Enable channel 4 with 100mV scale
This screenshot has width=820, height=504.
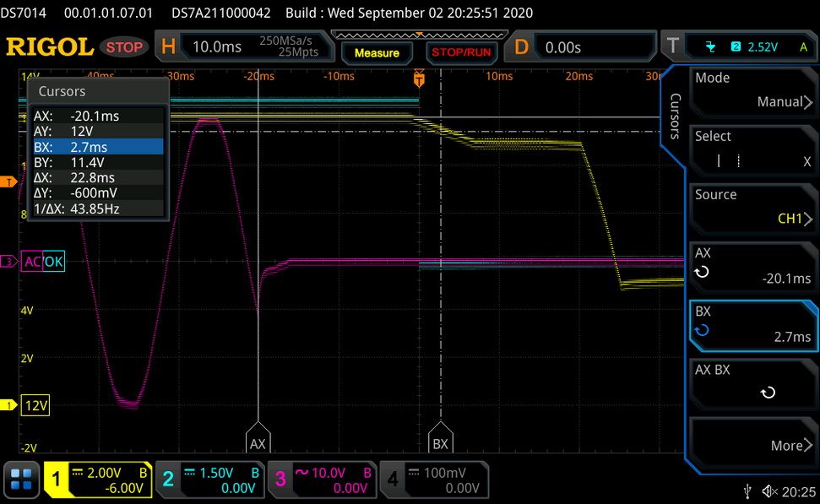coord(434,480)
